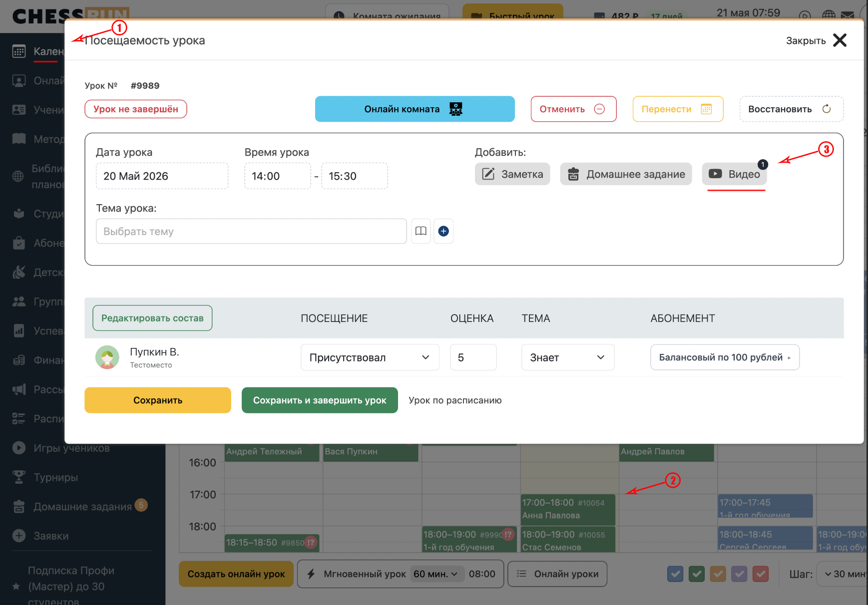Open the lesson date field 20 Май 2026
The image size is (868, 605).
tap(162, 176)
